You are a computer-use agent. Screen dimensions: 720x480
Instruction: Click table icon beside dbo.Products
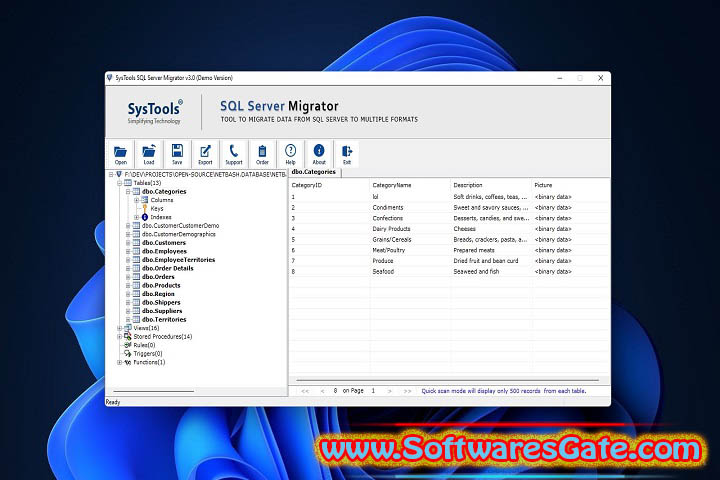[136, 285]
